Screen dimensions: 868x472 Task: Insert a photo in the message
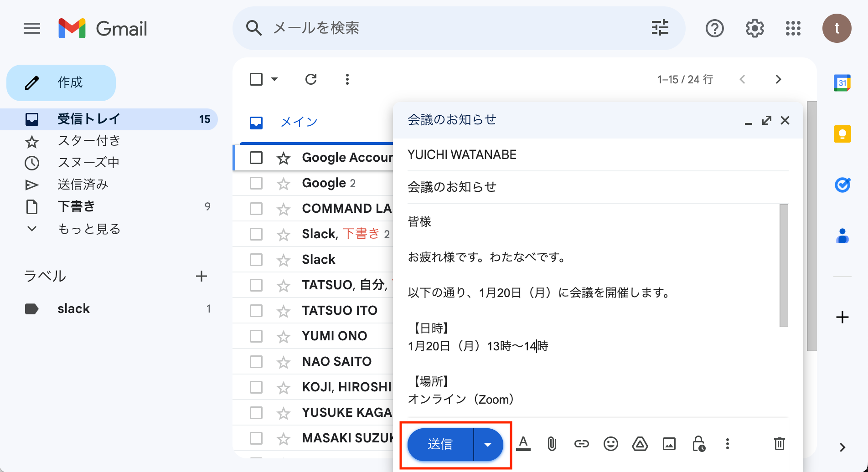tap(669, 443)
